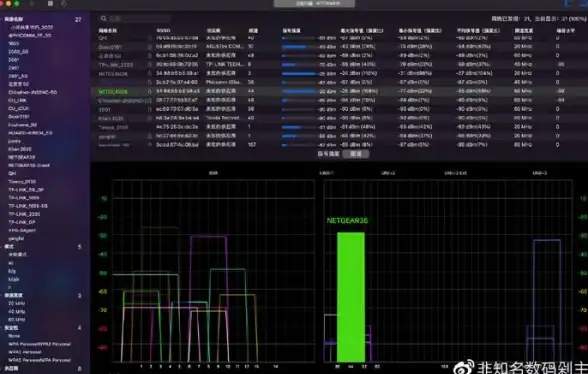Sort by the 噪音水平 column header

[566, 30]
